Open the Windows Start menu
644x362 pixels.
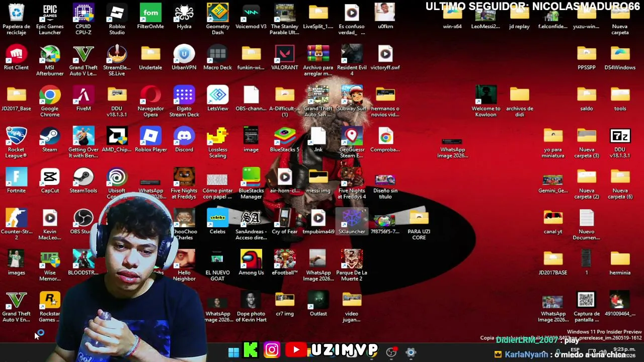[x=233, y=352]
